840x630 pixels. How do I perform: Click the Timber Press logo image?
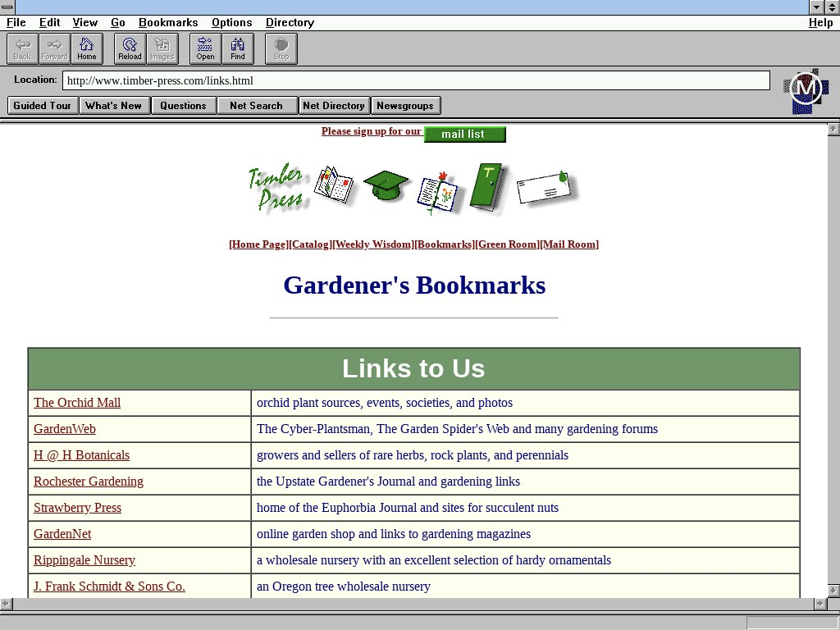pos(276,188)
